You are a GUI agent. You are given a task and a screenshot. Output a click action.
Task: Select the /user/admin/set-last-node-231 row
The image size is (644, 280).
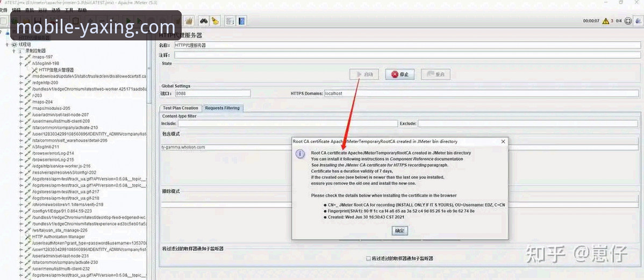[60, 256]
